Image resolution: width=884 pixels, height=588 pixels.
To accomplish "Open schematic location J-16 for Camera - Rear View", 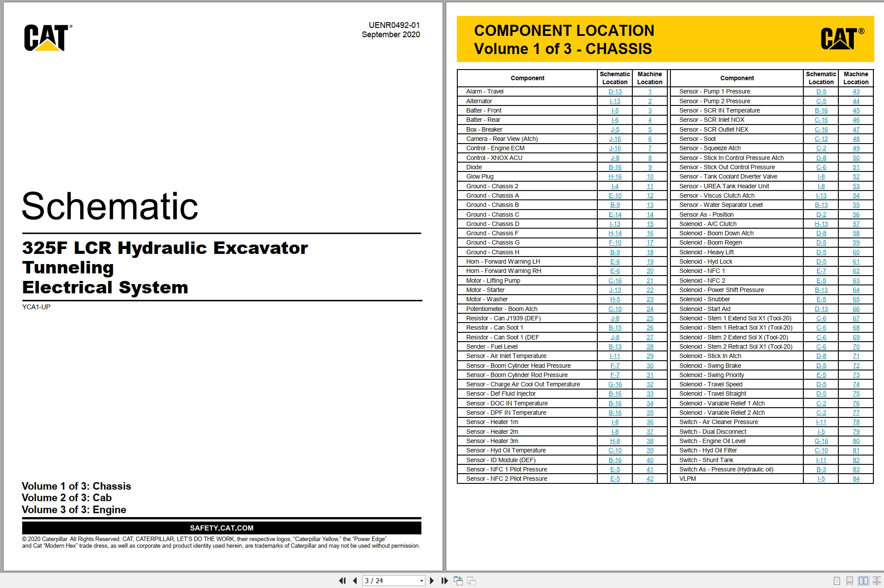I will click(x=615, y=139).
